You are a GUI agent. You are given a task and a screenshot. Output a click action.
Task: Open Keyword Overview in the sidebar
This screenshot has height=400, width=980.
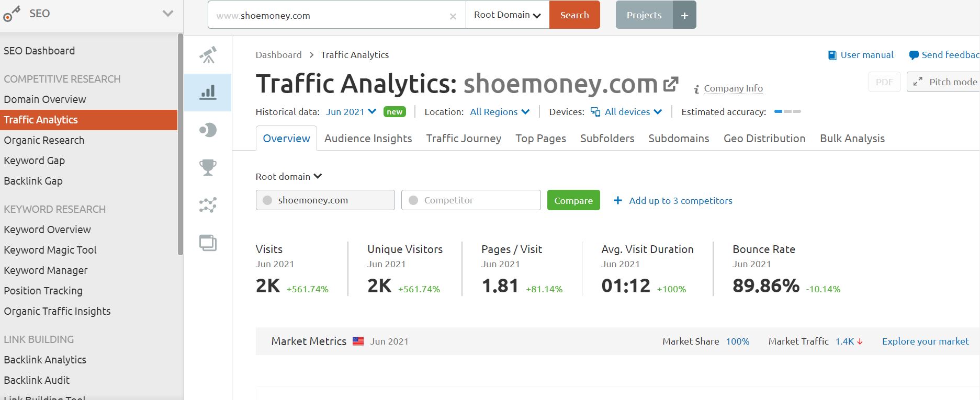point(47,230)
